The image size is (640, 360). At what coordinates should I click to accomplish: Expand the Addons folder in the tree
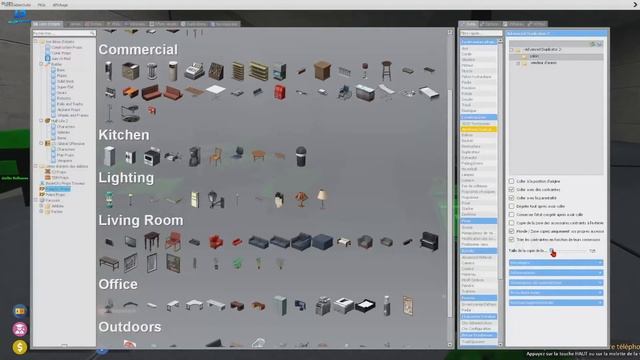click(41, 206)
